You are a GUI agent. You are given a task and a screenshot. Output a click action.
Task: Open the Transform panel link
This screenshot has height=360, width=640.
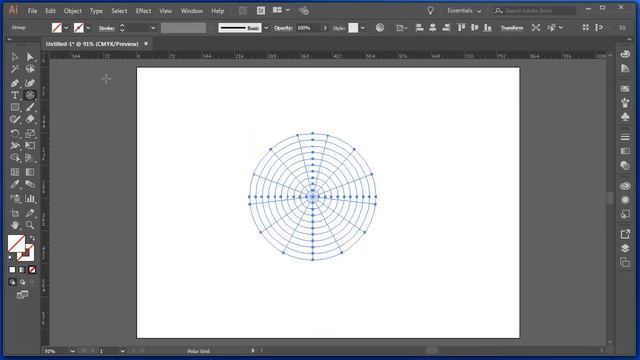click(x=512, y=28)
